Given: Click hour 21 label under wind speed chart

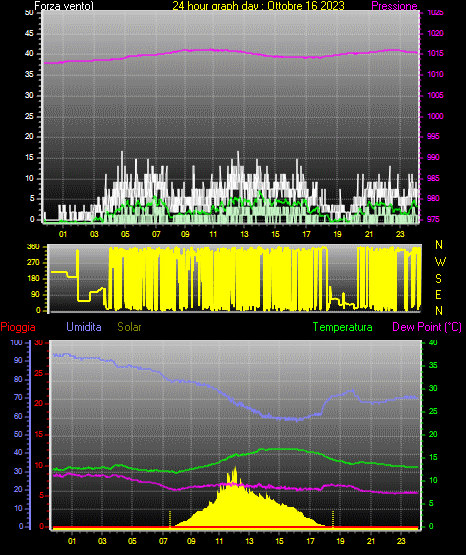Looking at the screenshot, I should tap(369, 234).
